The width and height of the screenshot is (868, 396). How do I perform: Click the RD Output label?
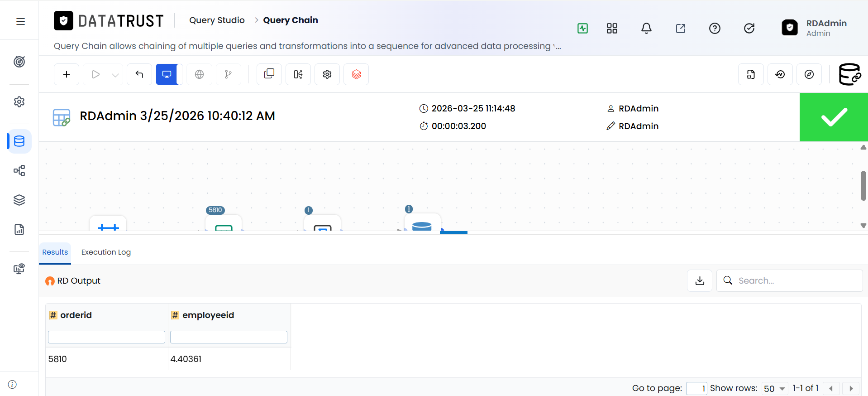click(x=79, y=281)
